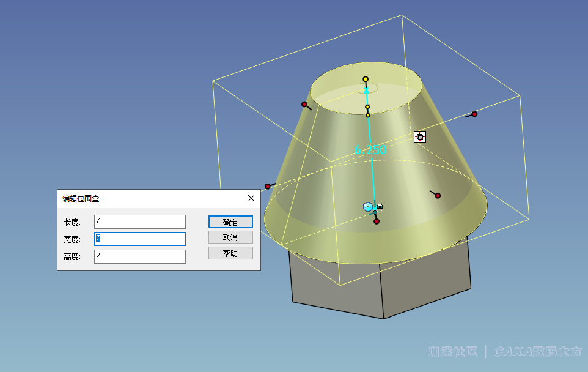The width and height of the screenshot is (588, 372).
Task: Click the teal anchor point at the cone base
Action: (375, 212)
